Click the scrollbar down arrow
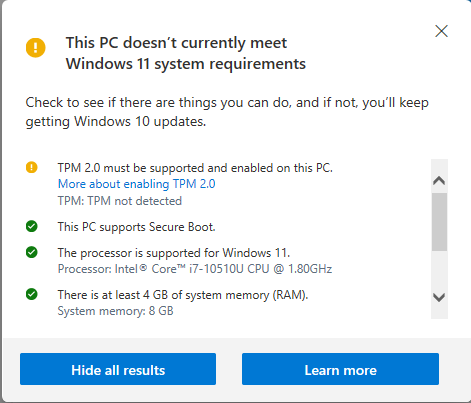 click(x=439, y=297)
